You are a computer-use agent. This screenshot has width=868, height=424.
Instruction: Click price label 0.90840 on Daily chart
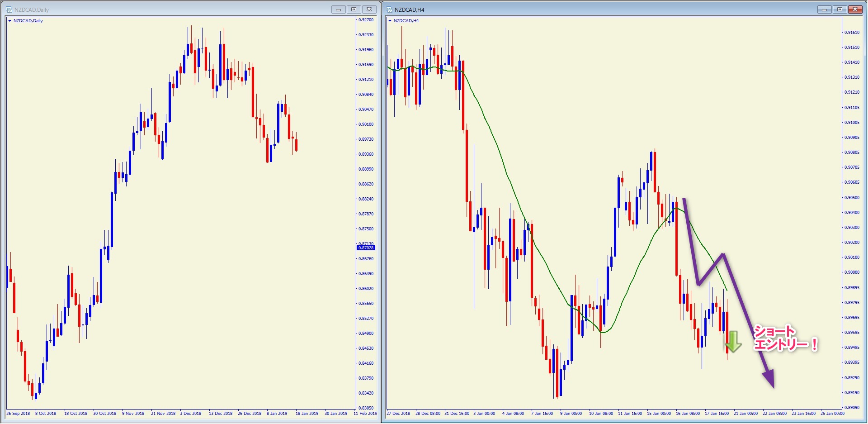pyautogui.click(x=366, y=95)
